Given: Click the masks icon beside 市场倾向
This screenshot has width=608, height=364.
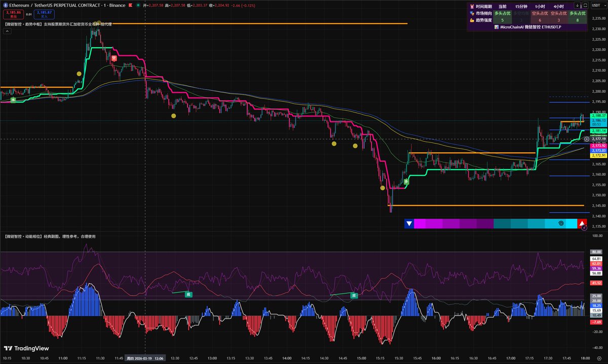Looking at the screenshot, I should point(472,13).
